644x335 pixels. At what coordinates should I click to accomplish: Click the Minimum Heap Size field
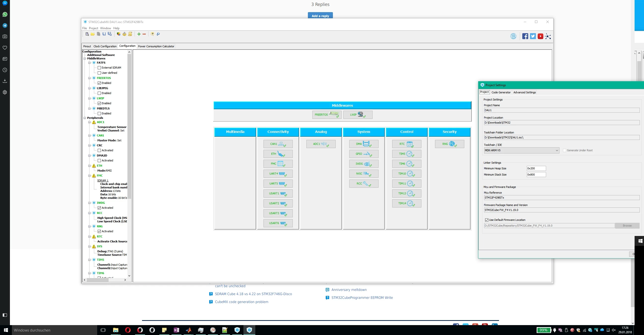536,169
